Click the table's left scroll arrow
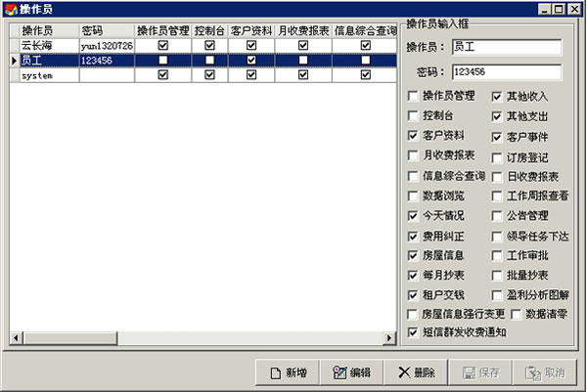 click(x=16, y=338)
